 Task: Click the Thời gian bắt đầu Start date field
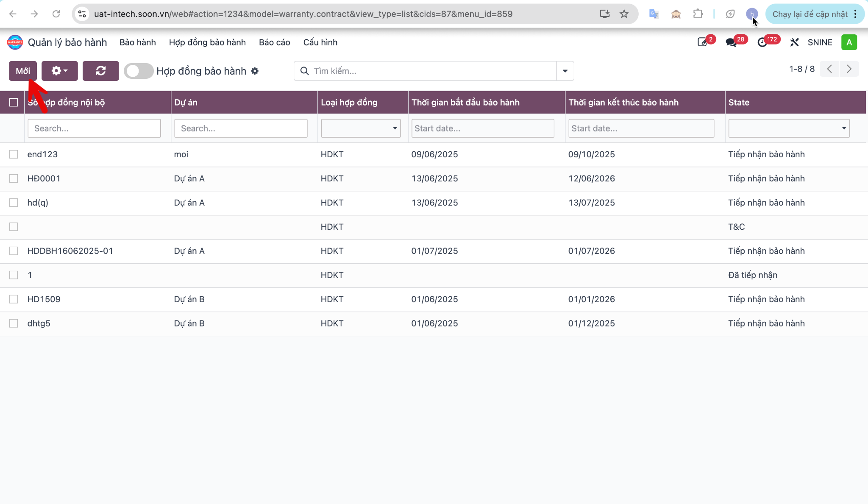(483, 128)
